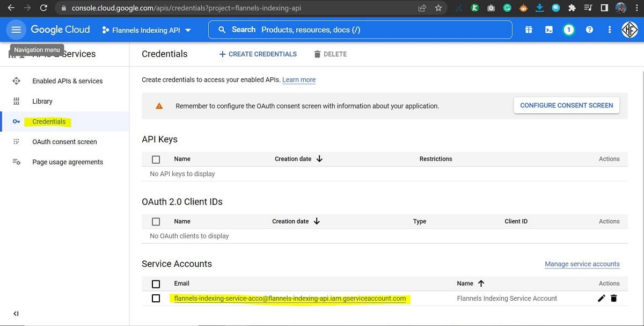644x326 pixels.
Task: Click CREATE CREDENTIALS button
Action: point(258,54)
